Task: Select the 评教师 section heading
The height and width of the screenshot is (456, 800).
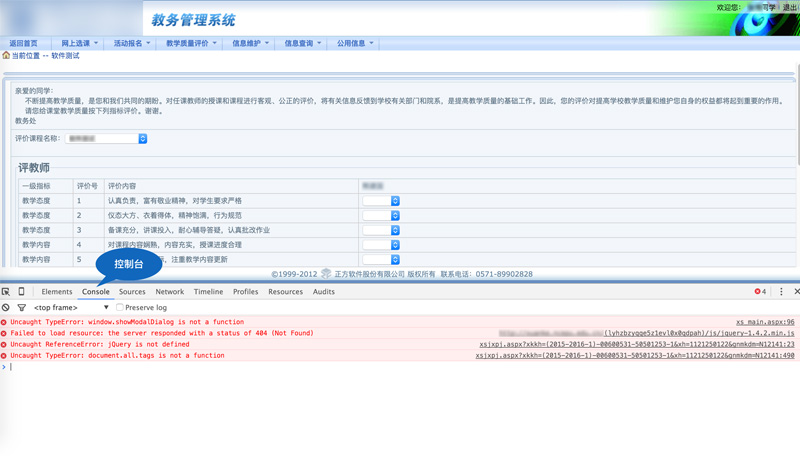Action: tap(34, 168)
